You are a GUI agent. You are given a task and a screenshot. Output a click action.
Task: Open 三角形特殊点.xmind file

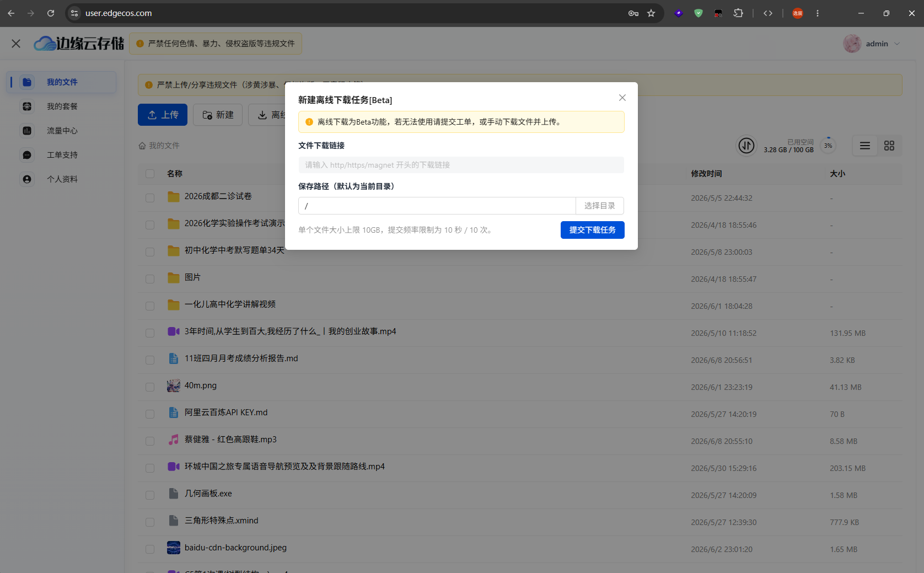pos(221,521)
